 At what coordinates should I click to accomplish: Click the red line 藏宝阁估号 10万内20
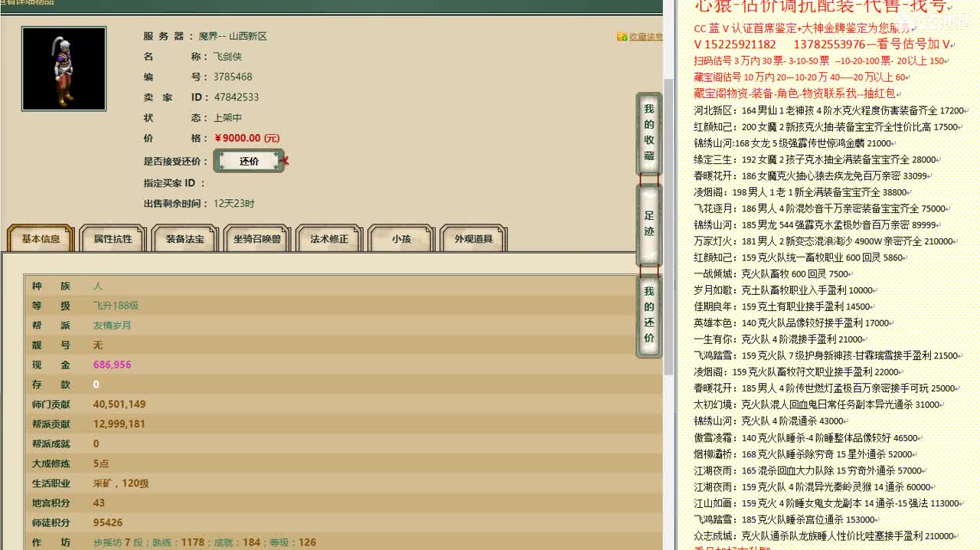point(802,77)
